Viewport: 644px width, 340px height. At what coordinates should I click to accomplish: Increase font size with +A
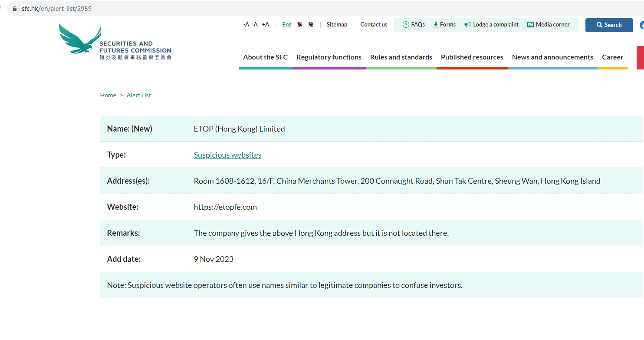[x=265, y=25]
